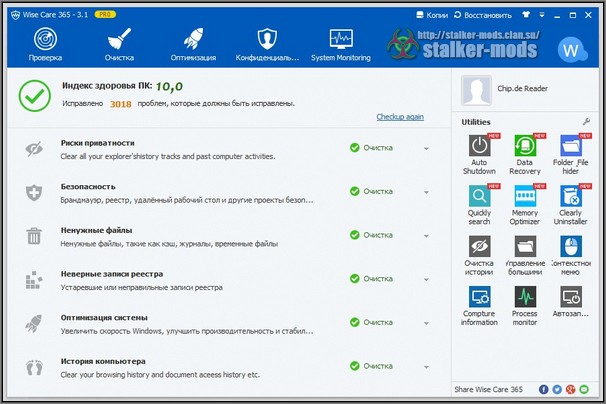Open the Проверка checkup tab
Viewport: 606px width, 404px height.
click(45, 44)
